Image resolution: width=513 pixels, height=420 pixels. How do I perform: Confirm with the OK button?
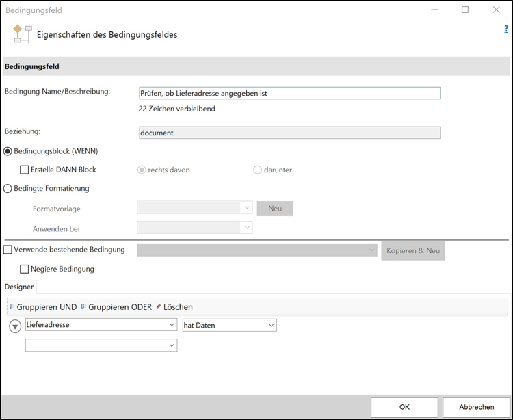pyautogui.click(x=404, y=407)
